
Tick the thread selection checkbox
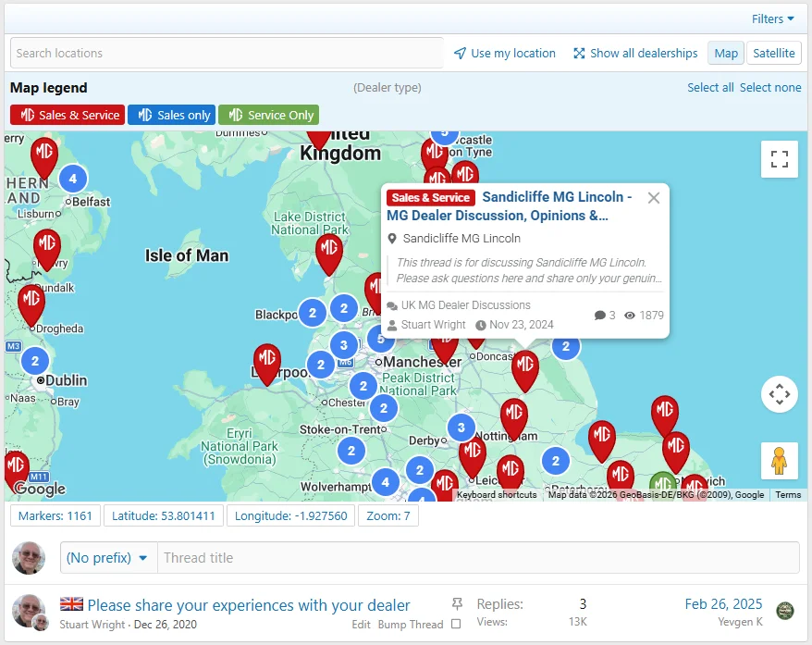[456, 625]
